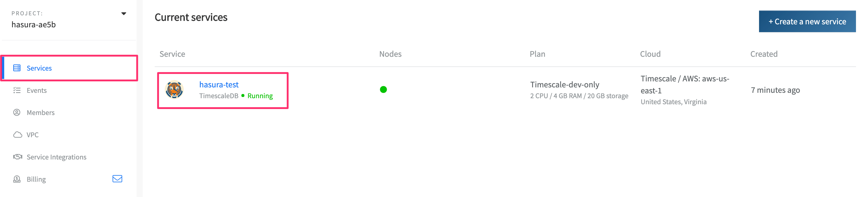Click the Services server icon in sidebar
Screen dimensions: 868x197
pos(17,68)
